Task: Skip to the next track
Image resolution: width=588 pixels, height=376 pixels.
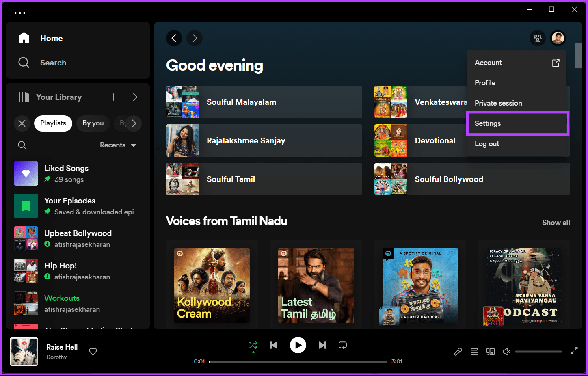Action: click(322, 345)
